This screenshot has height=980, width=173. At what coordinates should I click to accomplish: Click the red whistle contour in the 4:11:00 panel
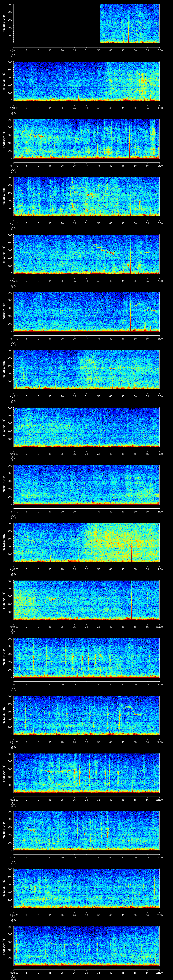33,134
